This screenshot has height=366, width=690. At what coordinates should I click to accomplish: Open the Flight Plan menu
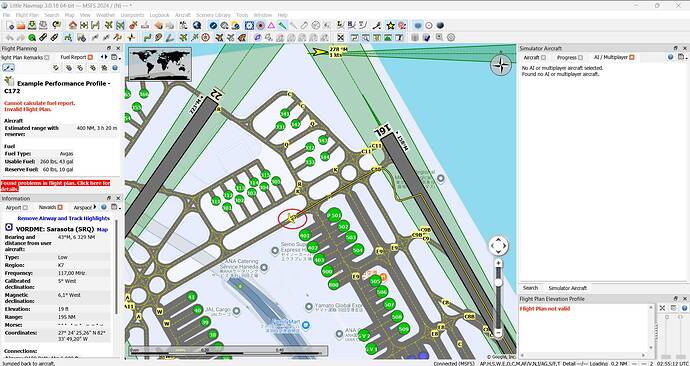27,15
